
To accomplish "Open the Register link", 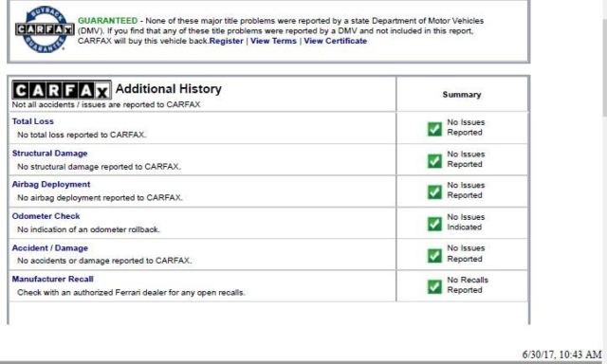I will [x=227, y=41].
